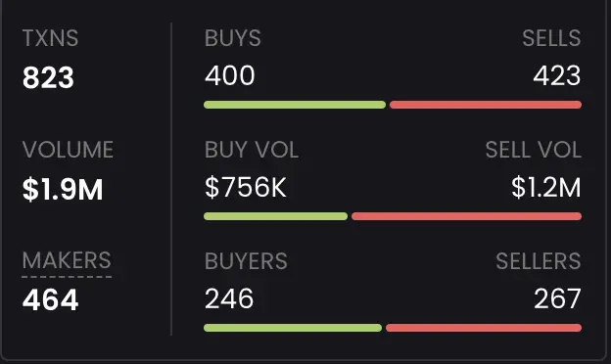Click the $1.2M sell volume value
611x364 pixels.
pyautogui.click(x=546, y=187)
